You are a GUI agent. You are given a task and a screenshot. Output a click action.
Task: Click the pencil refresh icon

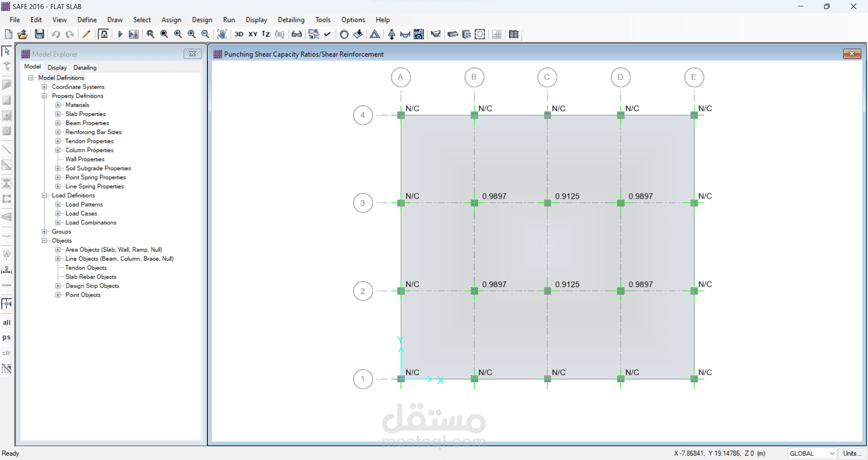(x=86, y=34)
